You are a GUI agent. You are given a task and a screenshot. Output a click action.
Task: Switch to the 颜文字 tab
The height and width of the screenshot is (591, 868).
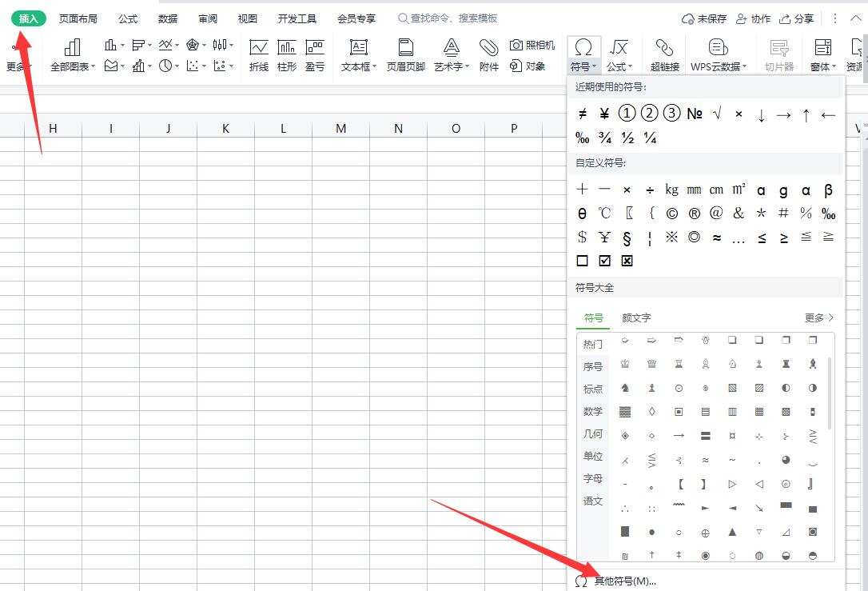click(x=636, y=317)
